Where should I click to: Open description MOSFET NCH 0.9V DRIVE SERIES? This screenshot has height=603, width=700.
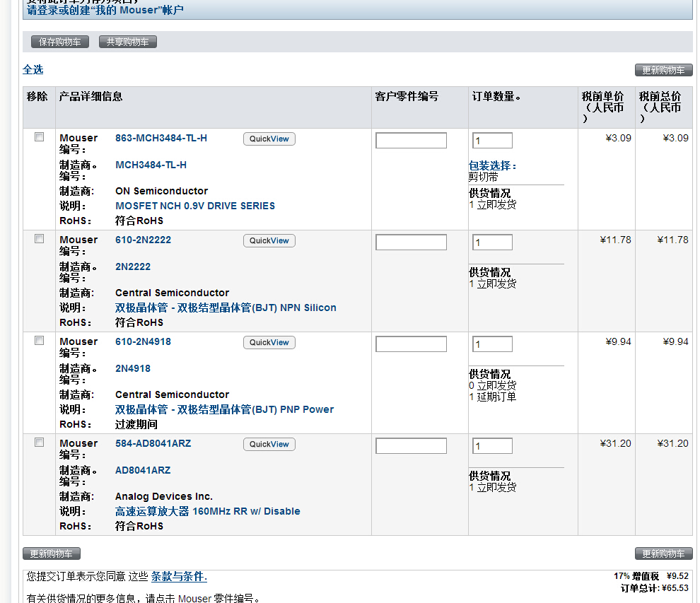tap(195, 206)
